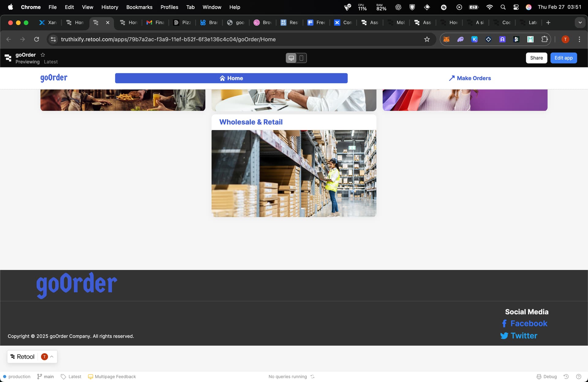The image size is (588, 382).
Task: Open the Phantom ghost extension
Action: [x=460, y=39]
